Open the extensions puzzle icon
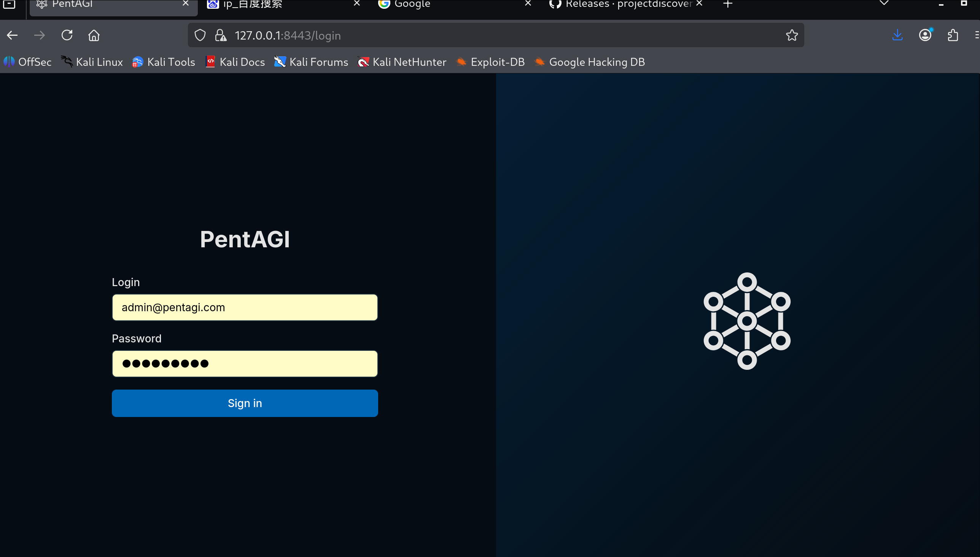 (x=953, y=35)
